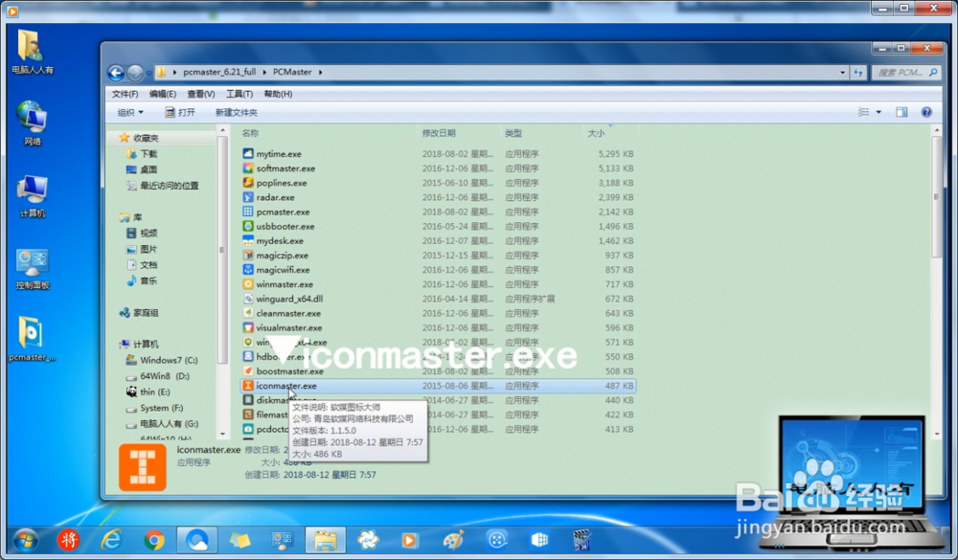Select the mytime.exe file icon
The height and width of the screenshot is (560, 958).
(247, 154)
